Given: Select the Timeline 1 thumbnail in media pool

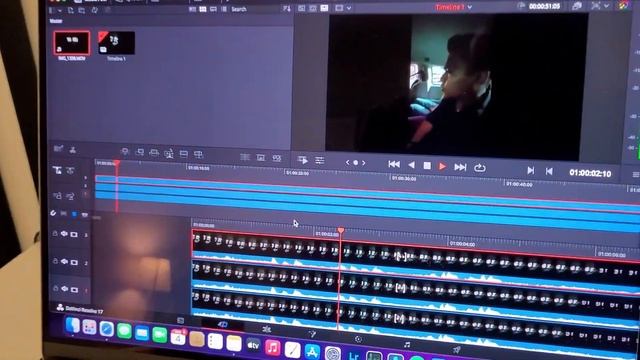Looking at the screenshot, I should pyautogui.click(x=116, y=42).
